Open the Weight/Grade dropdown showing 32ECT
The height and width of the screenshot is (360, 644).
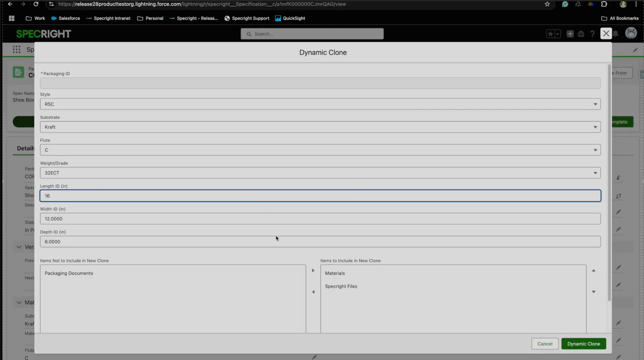(x=320, y=173)
